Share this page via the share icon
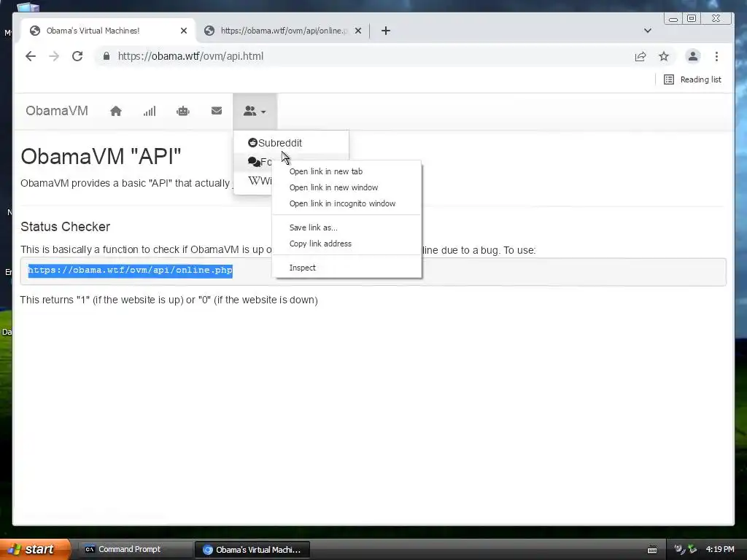The height and width of the screenshot is (560, 747). [640, 56]
